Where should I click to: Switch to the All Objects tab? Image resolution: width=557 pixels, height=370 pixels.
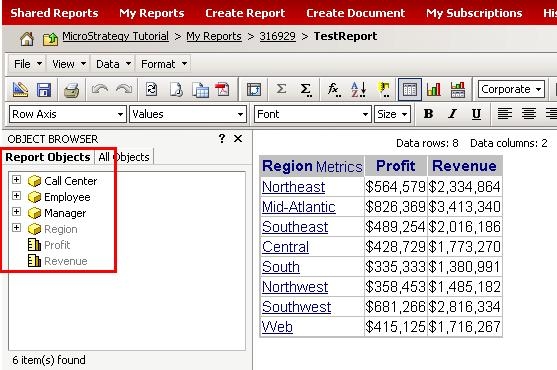(124, 157)
